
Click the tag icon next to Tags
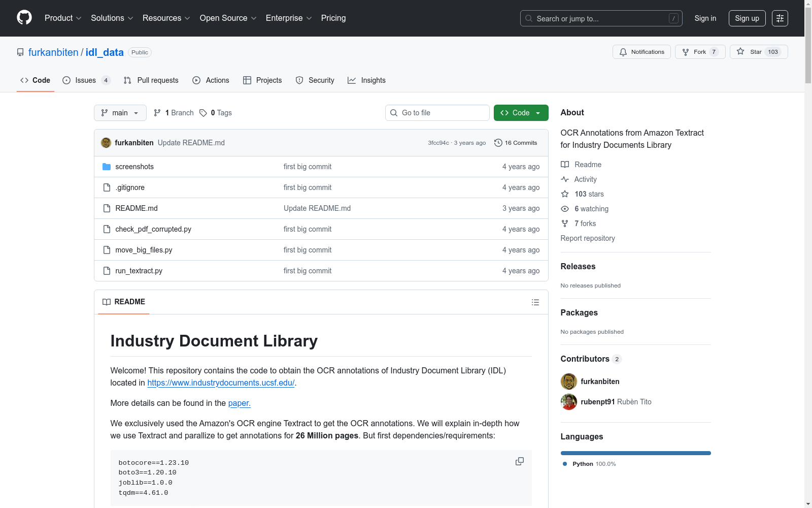coord(203,113)
